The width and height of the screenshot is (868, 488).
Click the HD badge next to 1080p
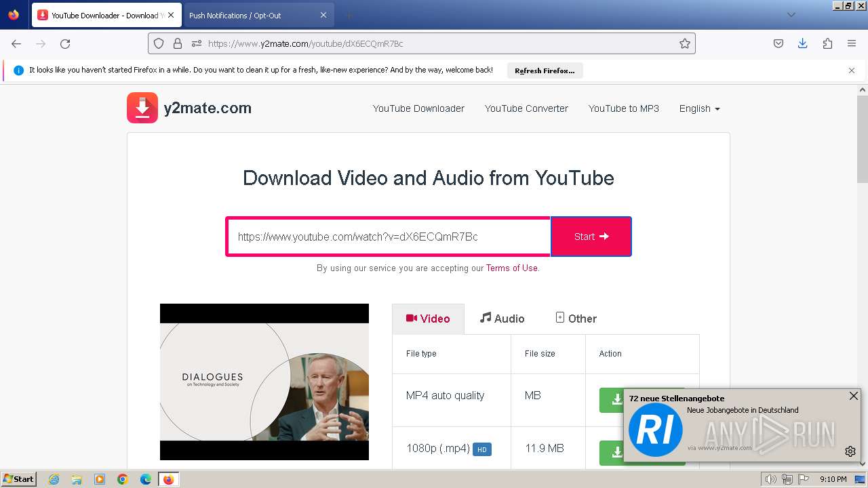tap(482, 449)
